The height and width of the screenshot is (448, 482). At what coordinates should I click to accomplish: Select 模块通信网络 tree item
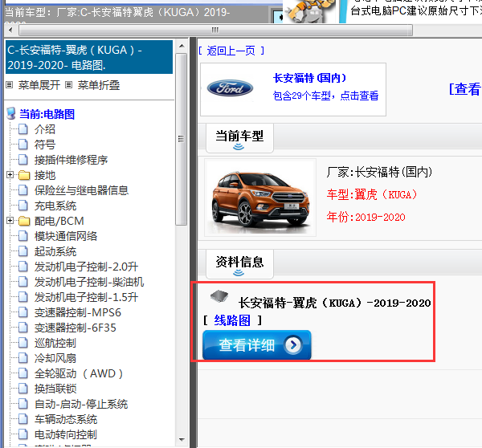click(x=66, y=236)
